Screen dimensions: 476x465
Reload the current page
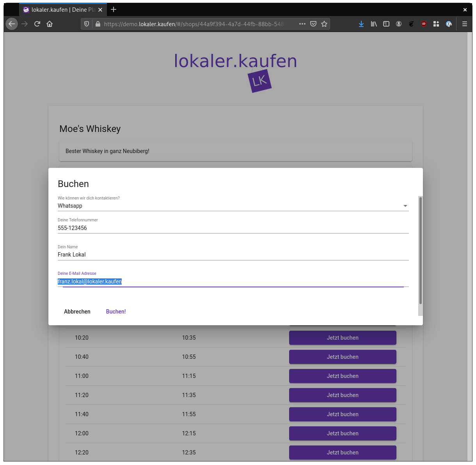[x=37, y=24]
